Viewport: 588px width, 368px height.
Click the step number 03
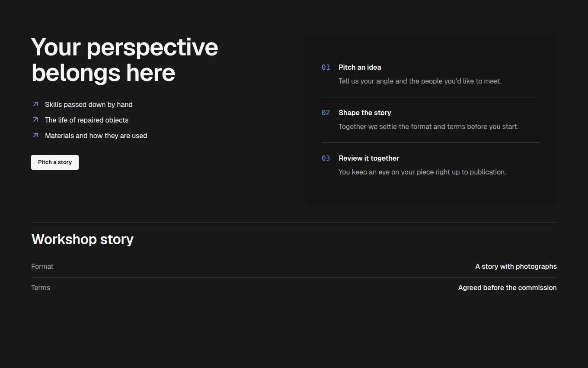326,158
